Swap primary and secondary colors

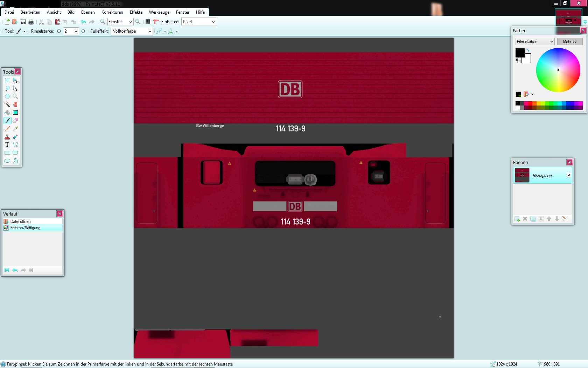[x=528, y=50]
